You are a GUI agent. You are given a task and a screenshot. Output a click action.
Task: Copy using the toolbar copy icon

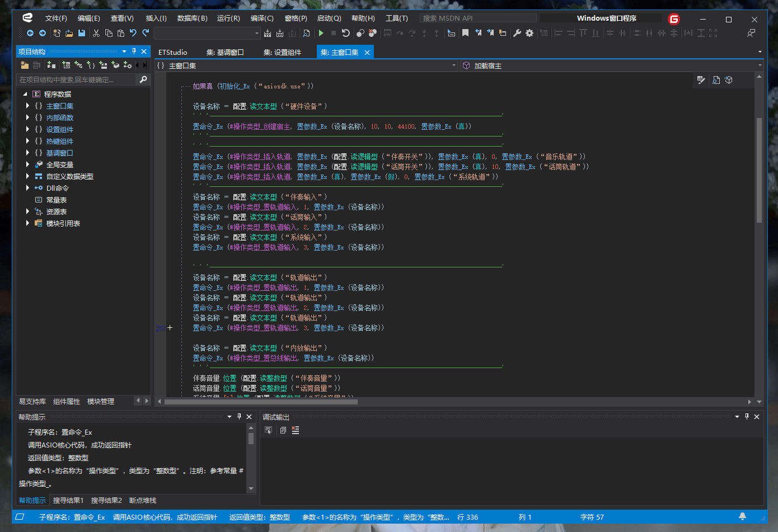coord(109,34)
